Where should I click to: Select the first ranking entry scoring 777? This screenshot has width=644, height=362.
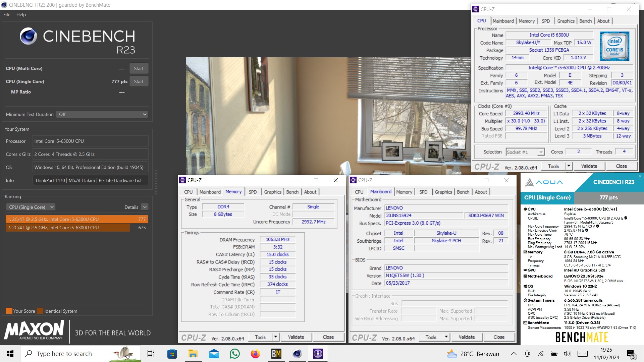[77, 219]
